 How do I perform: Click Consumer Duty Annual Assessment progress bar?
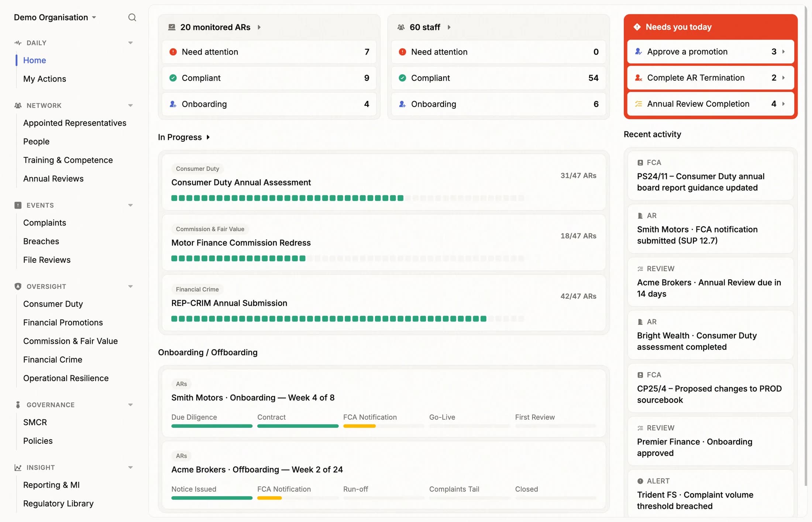[348, 198]
